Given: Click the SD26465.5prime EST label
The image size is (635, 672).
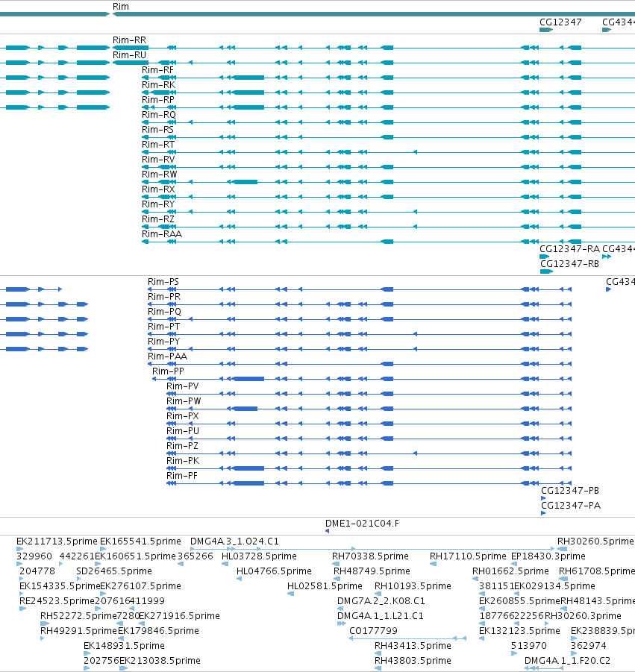Looking at the screenshot, I should 114,571.
